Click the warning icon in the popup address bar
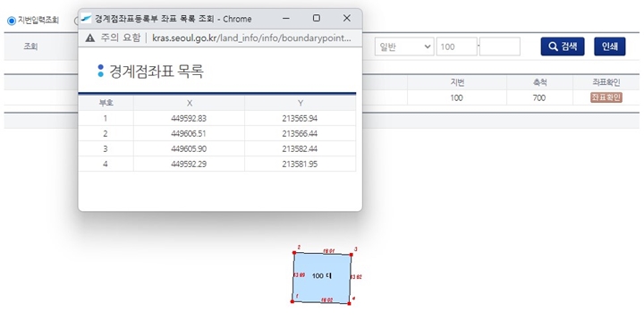644x329 pixels. click(x=90, y=38)
